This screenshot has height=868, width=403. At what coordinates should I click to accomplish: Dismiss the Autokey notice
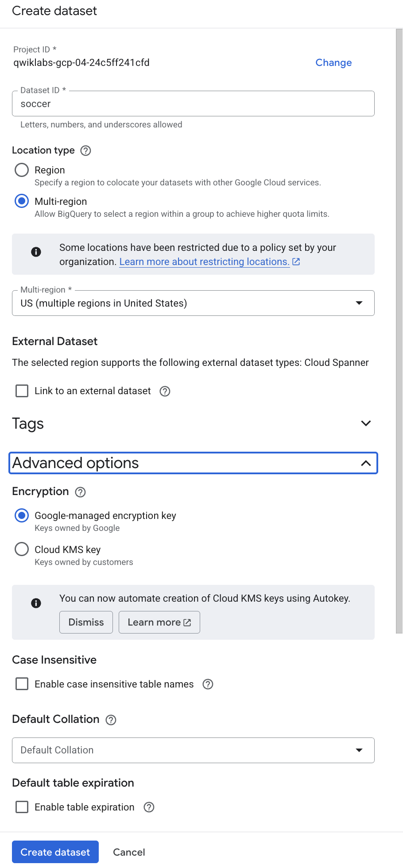pyautogui.click(x=86, y=622)
